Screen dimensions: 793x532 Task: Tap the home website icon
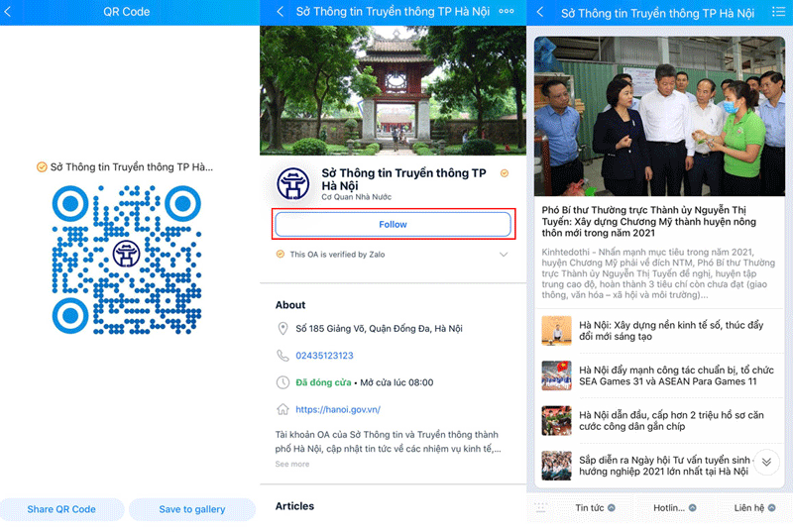283,409
